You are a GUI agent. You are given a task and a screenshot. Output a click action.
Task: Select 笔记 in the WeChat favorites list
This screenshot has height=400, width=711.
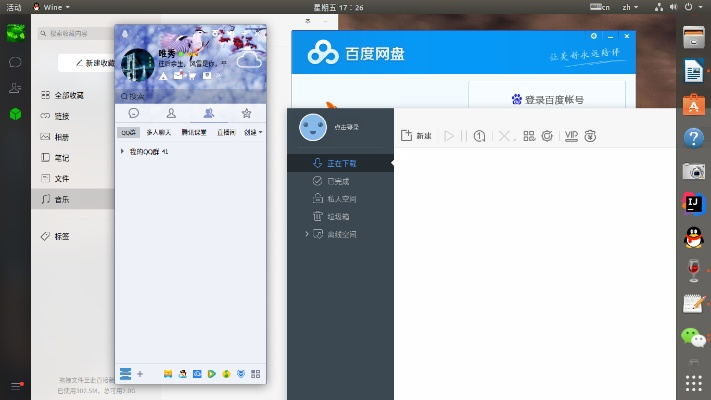[60, 157]
